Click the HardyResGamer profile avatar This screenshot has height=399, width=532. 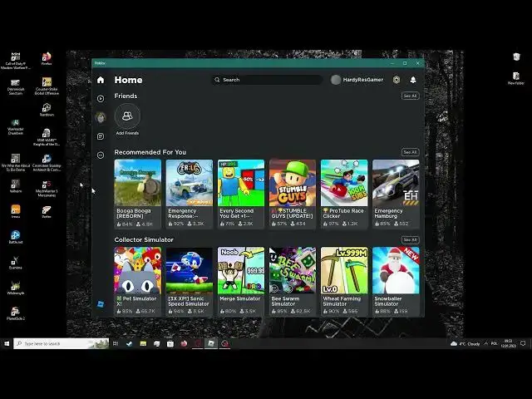[x=336, y=80]
